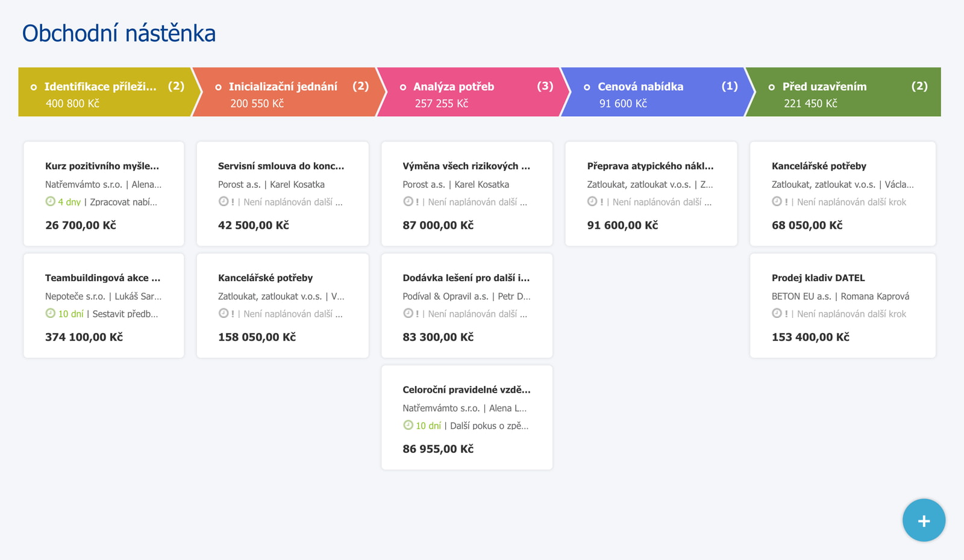Click green clock icon on Celoroční pravidelné vzdělávání card
This screenshot has height=560, width=964.
click(408, 425)
